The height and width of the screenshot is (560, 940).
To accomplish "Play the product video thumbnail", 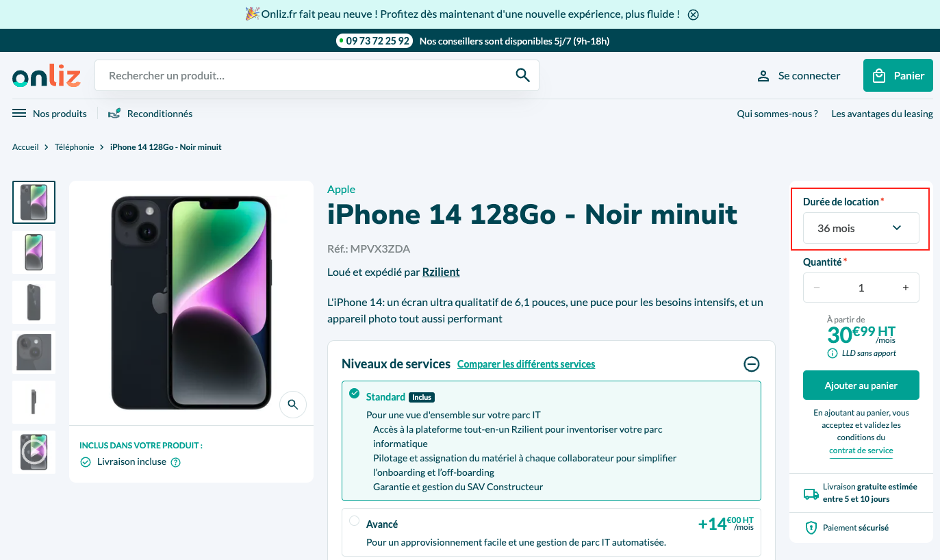I will tap(34, 452).
